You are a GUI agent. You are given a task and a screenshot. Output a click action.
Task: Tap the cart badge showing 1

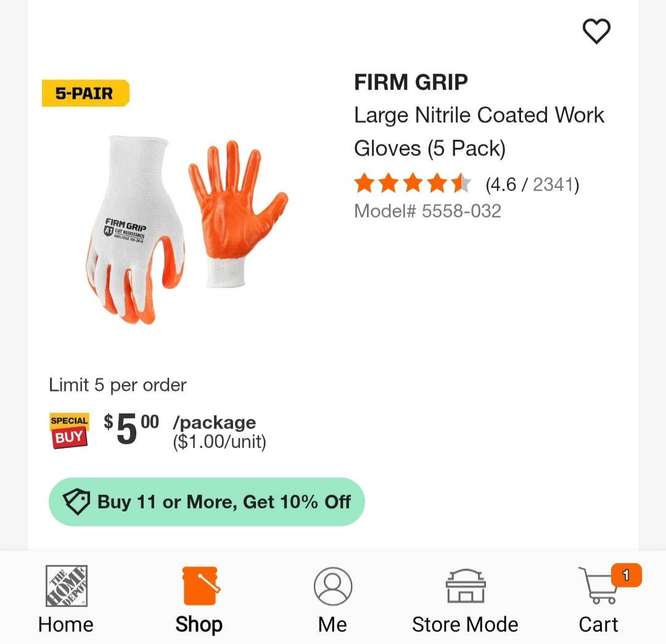point(626,575)
